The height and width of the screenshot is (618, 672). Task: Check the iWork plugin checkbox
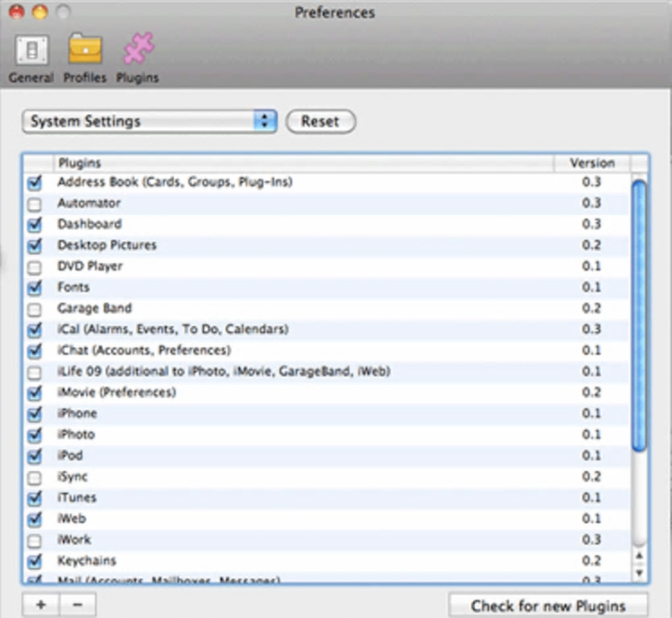pyautogui.click(x=34, y=541)
